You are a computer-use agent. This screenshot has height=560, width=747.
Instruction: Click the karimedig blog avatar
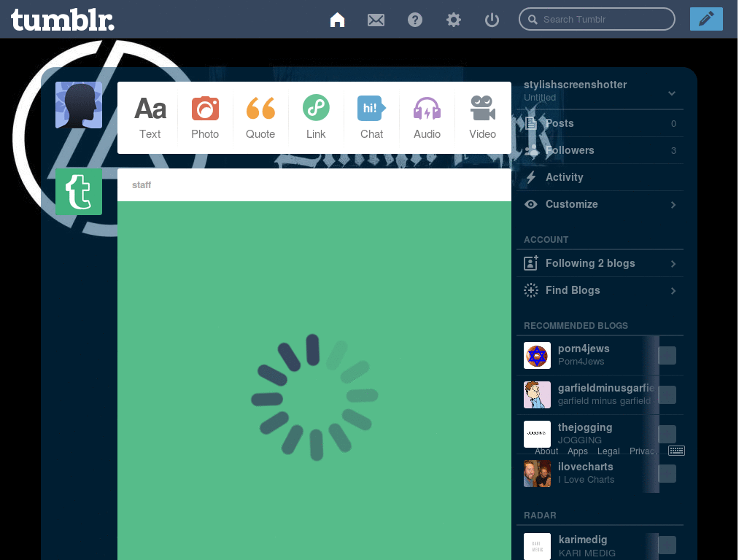tap(537, 546)
